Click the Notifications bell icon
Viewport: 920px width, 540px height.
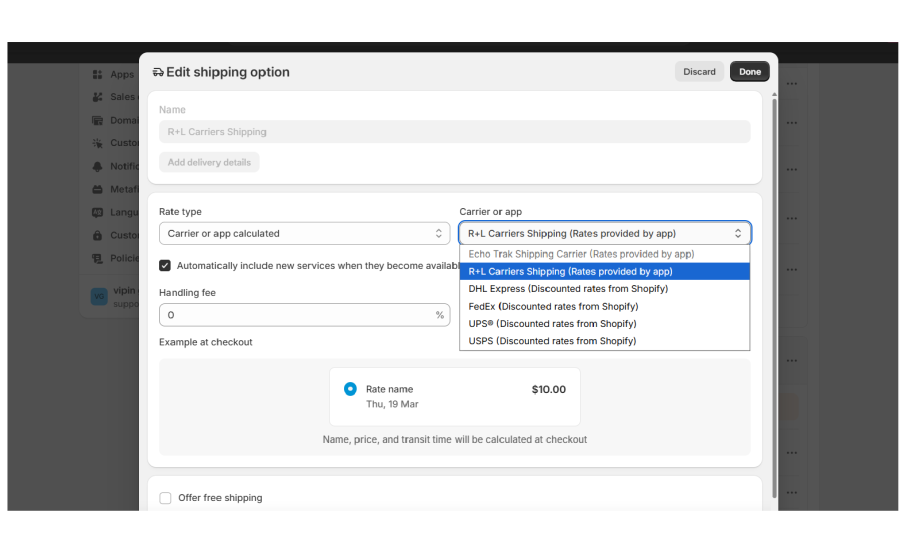(98, 166)
